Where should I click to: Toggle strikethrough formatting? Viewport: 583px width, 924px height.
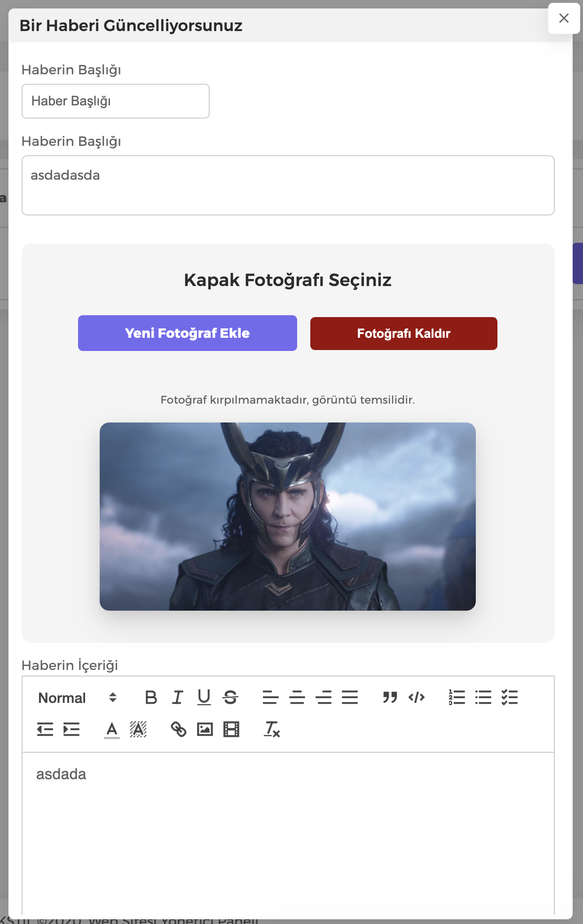tap(230, 697)
